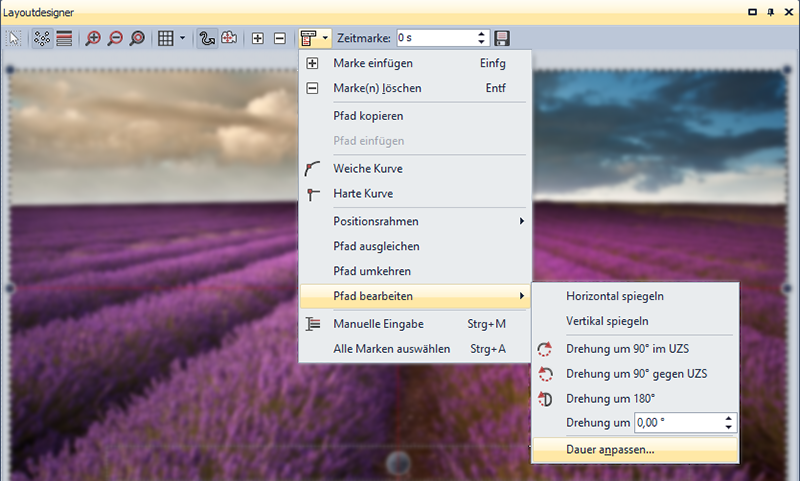The height and width of the screenshot is (481, 800).
Task: Choose Drehung um 180°
Action: click(635, 399)
